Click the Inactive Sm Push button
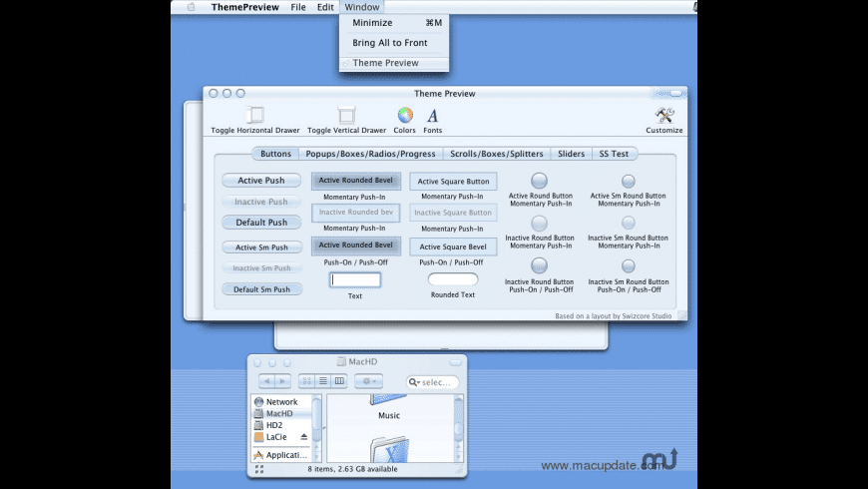Image resolution: width=868 pixels, height=489 pixels. (x=261, y=268)
